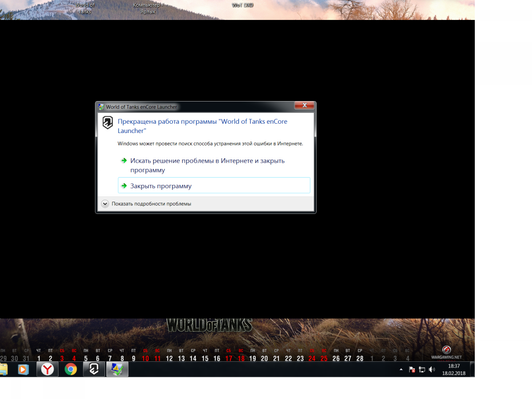532x399 pixels.
Task: Click the enCore logo icon in dialog
Action: click(108, 123)
